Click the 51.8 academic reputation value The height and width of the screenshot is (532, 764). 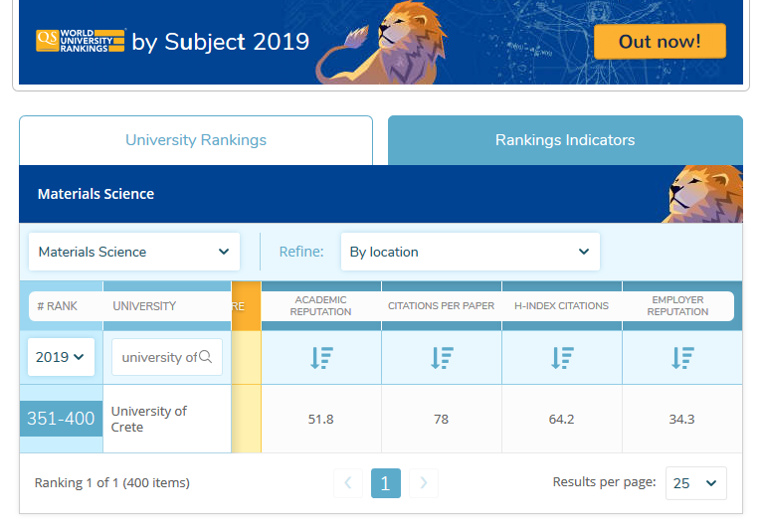[x=320, y=419]
